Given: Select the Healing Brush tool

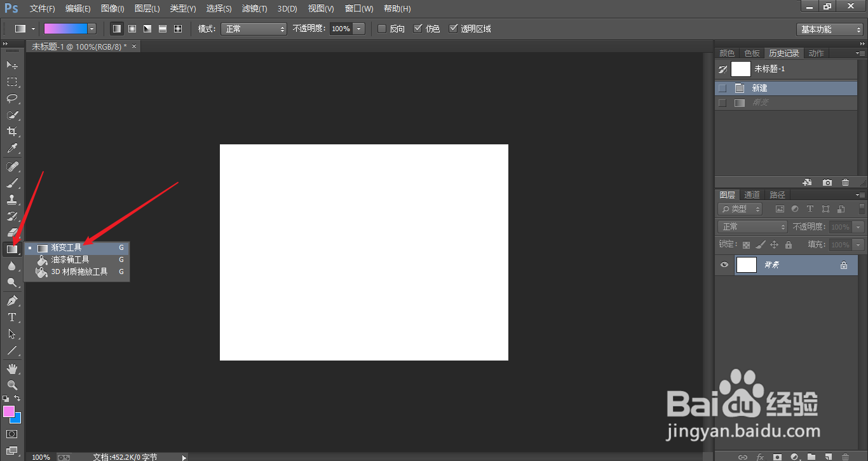Looking at the screenshot, I should [x=12, y=167].
